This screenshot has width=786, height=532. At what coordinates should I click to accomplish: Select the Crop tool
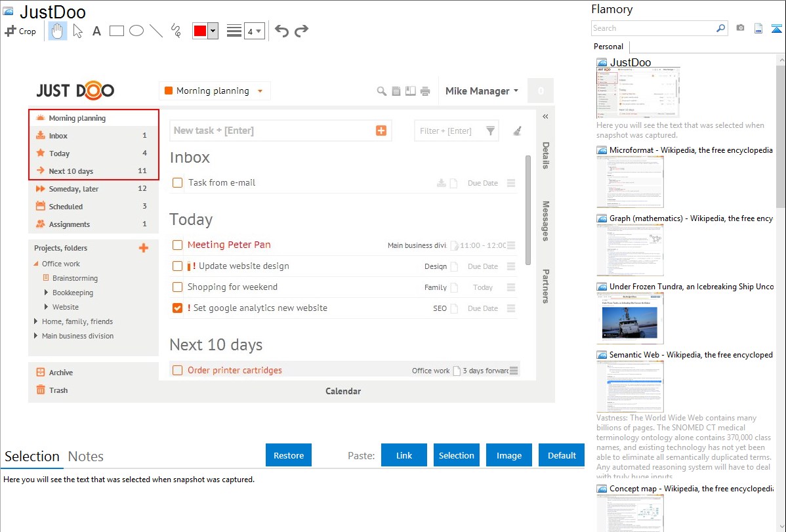coord(20,31)
